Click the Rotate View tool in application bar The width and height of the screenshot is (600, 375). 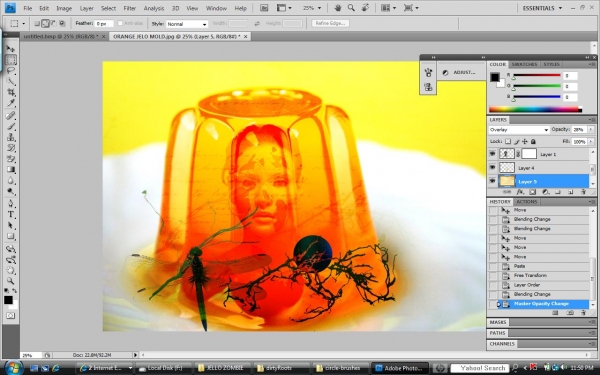(365, 8)
